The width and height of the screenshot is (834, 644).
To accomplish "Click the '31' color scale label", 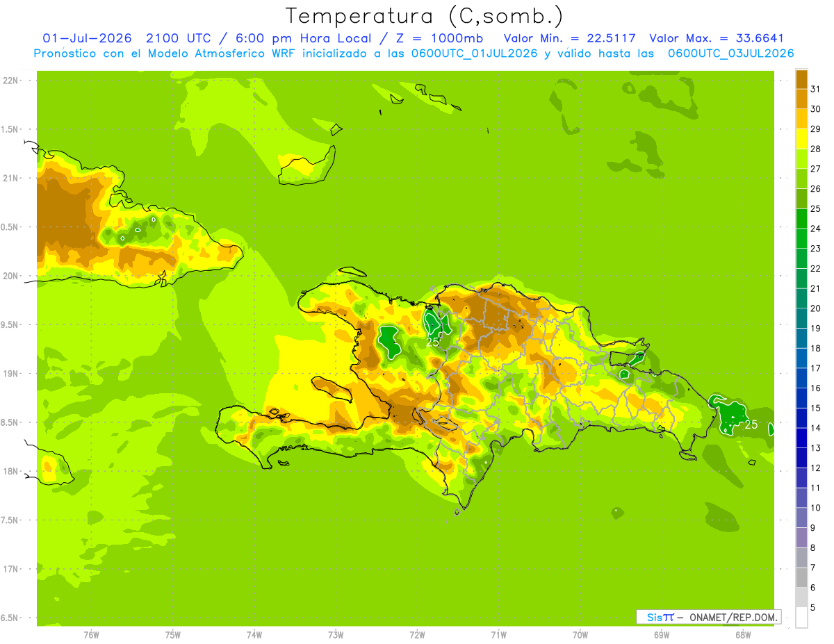I will [x=816, y=88].
